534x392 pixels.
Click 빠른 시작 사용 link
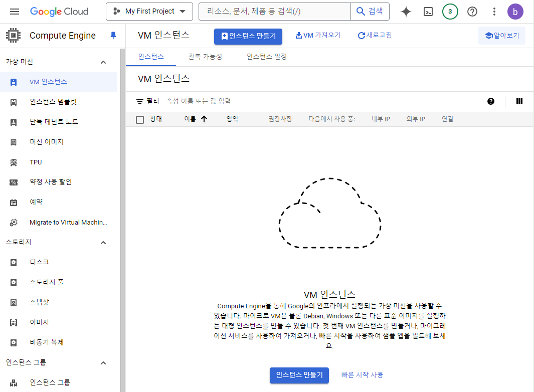tap(362, 375)
